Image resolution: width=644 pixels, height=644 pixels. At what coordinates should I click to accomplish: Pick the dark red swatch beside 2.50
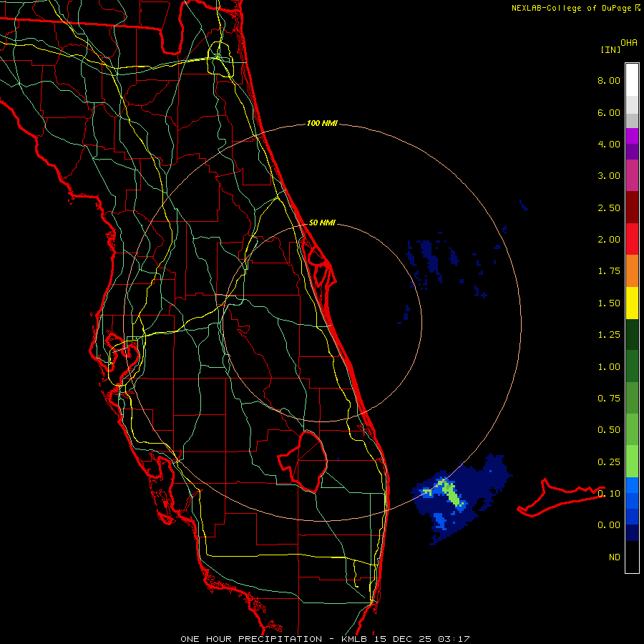point(632,208)
